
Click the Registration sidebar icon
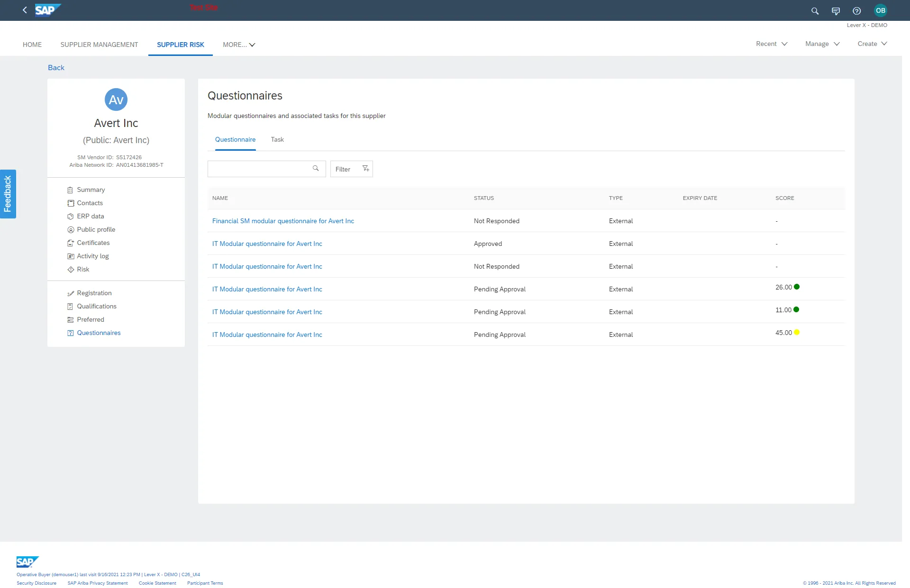pyautogui.click(x=71, y=293)
